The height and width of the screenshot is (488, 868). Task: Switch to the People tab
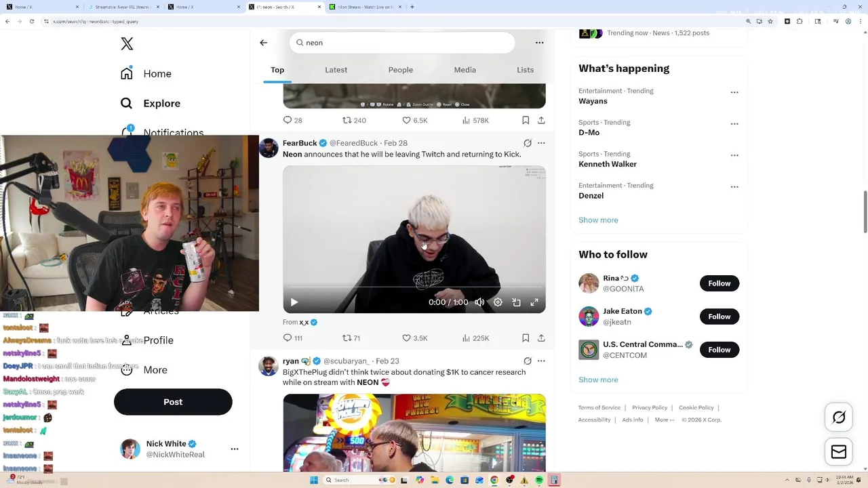(x=400, y=70)
